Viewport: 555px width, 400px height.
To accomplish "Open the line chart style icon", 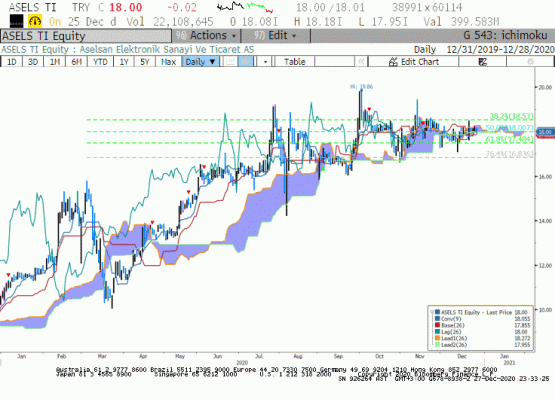I will click(x=231, y=62).
